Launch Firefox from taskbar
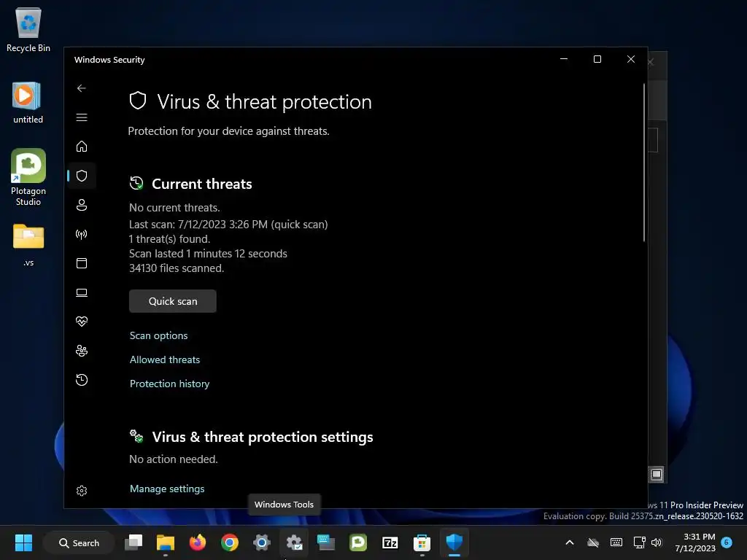 tap(197, 542)
